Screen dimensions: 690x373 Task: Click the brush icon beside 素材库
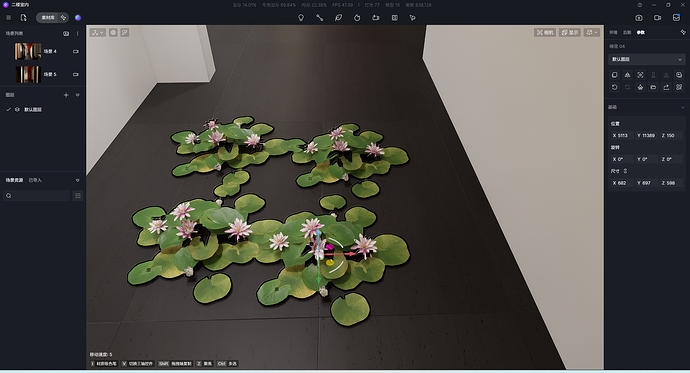[63, 18]
